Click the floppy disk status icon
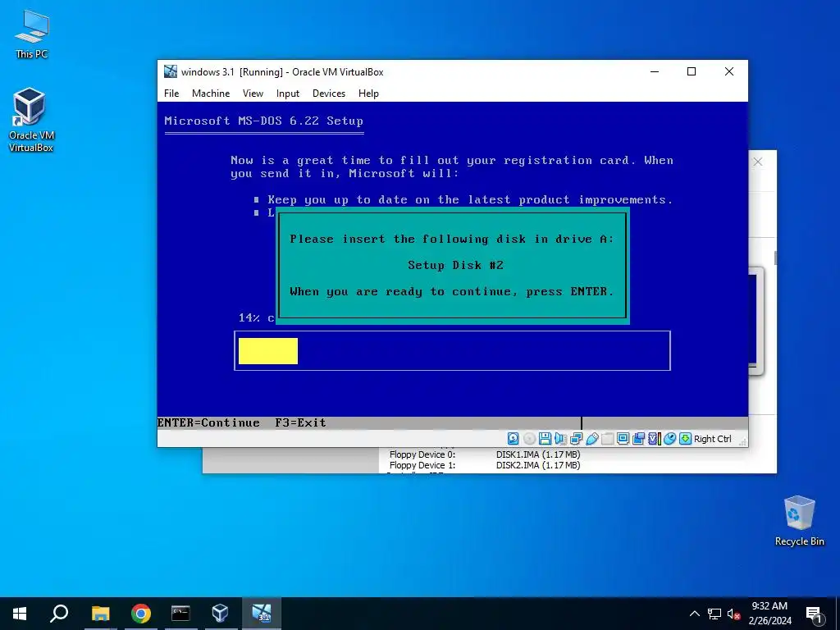Image resolution: width=840 pixels, height=630 pixels. [545, 439]
